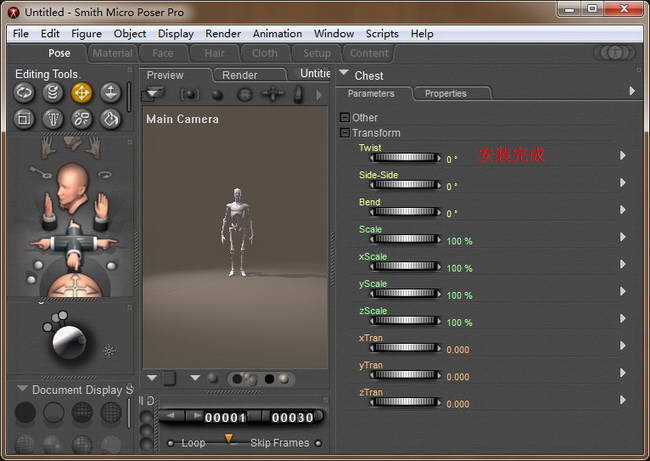Select the Twist editing tool
This screenshot has width=650, height=461.
[53, 93]
